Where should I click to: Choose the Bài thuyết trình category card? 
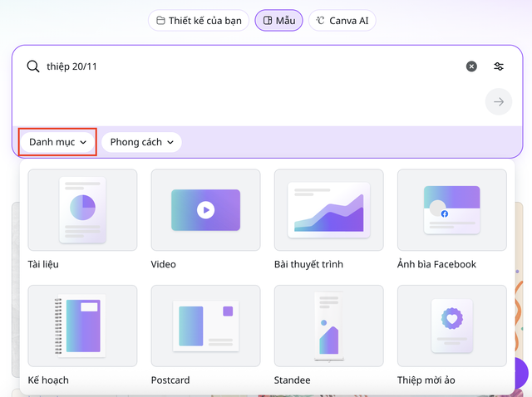[x=329, y=210]
